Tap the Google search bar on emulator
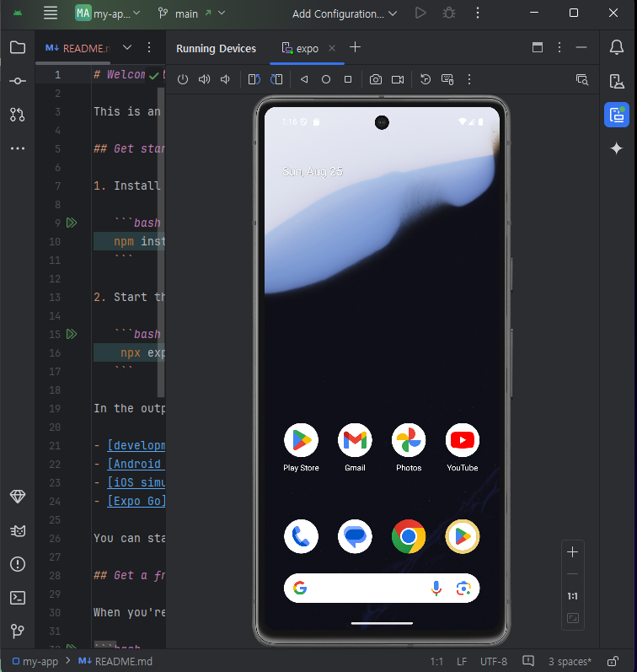Viewport: 637px width, 672px height. click(x=381, y=588)
